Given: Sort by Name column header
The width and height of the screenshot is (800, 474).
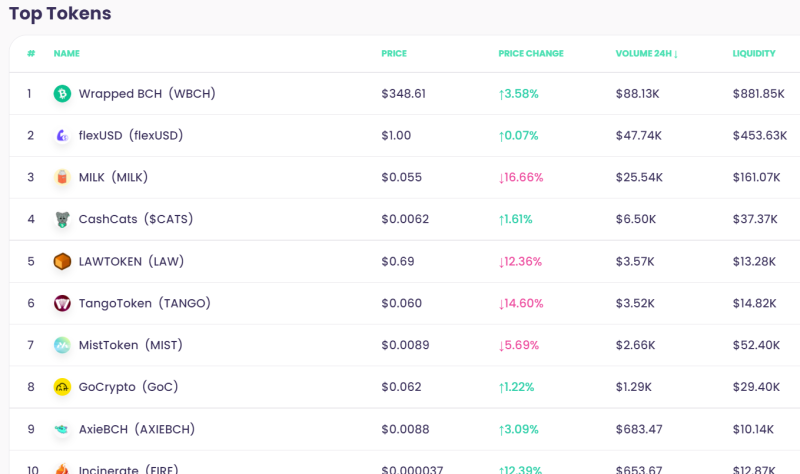Looking at the screenshot, I should coord(66,53).
